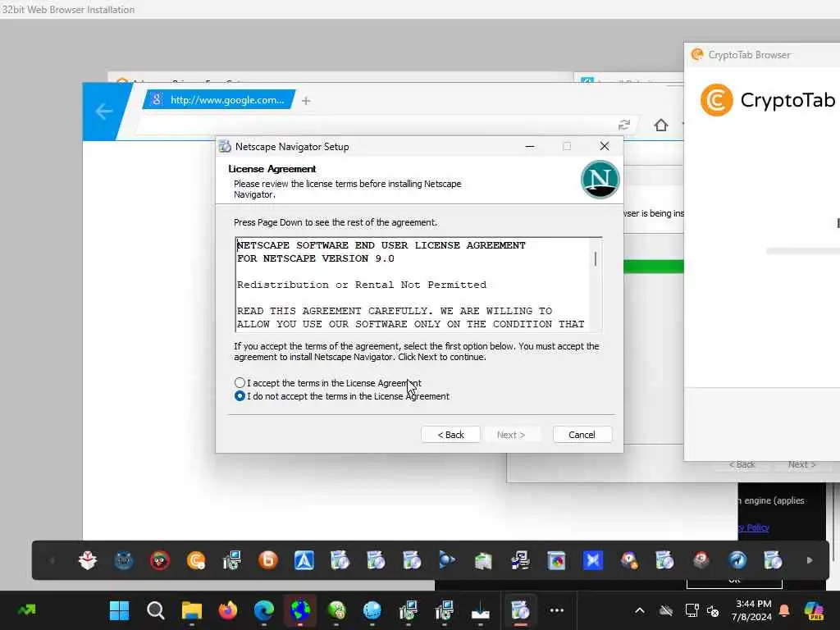Click the browser address bar field
This screenshot has width=840, height=630.
(375, 125)
